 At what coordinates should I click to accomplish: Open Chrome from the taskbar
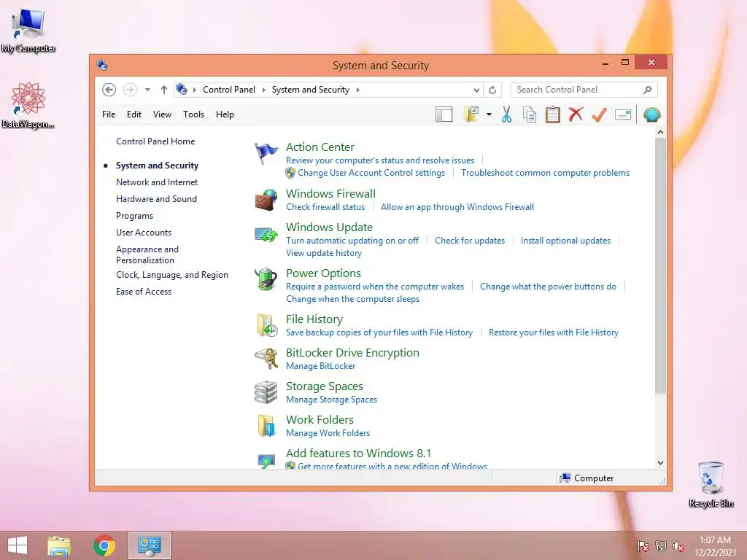click(104, 545)
